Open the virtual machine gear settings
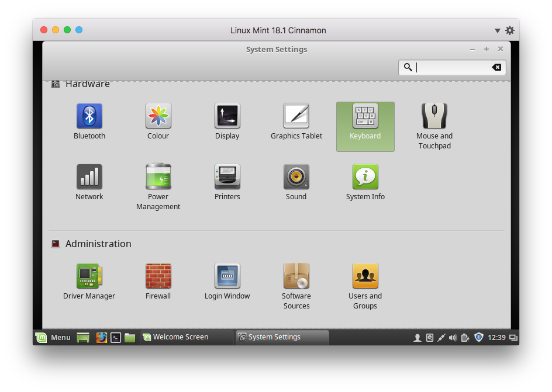Image resolution: width=552 pixels, height=392 pixels. 510,30
